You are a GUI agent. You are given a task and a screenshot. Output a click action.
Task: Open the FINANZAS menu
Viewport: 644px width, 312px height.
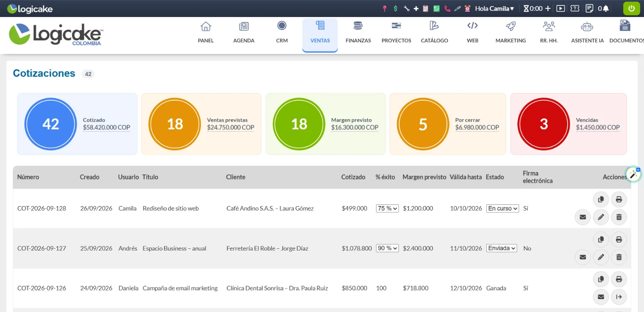pyautogui.click(x=358, y=32)
